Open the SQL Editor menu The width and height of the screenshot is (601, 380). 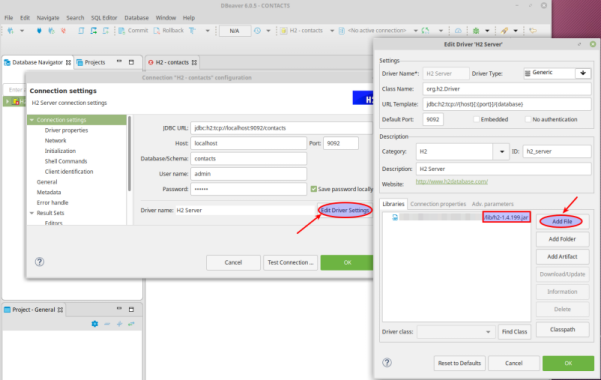tap(104, 18)
